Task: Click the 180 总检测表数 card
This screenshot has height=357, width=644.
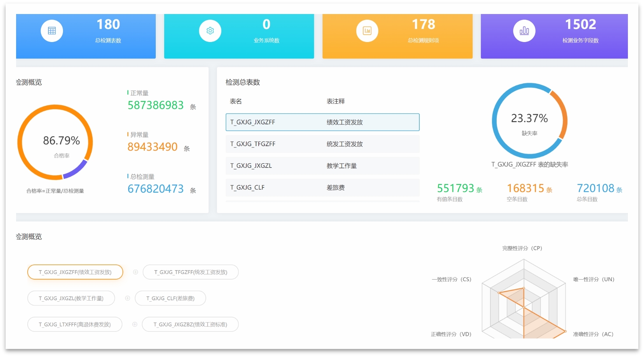Action: [x=86, y=36]
